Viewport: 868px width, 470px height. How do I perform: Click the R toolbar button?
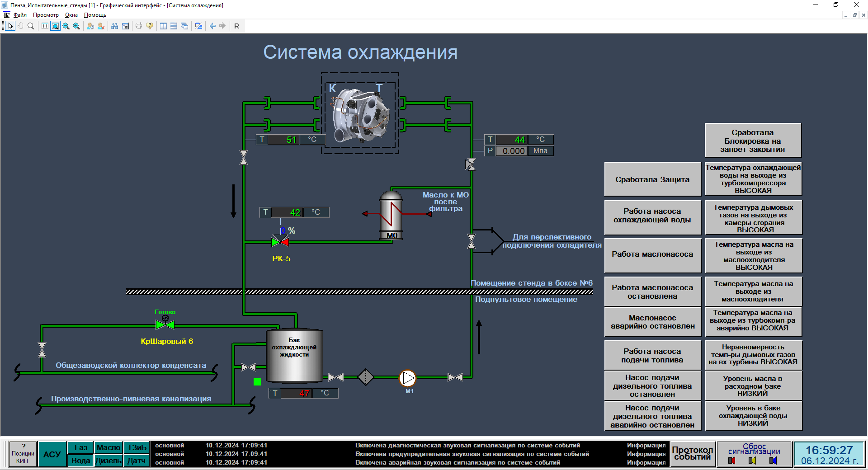[x=236, y=26]
